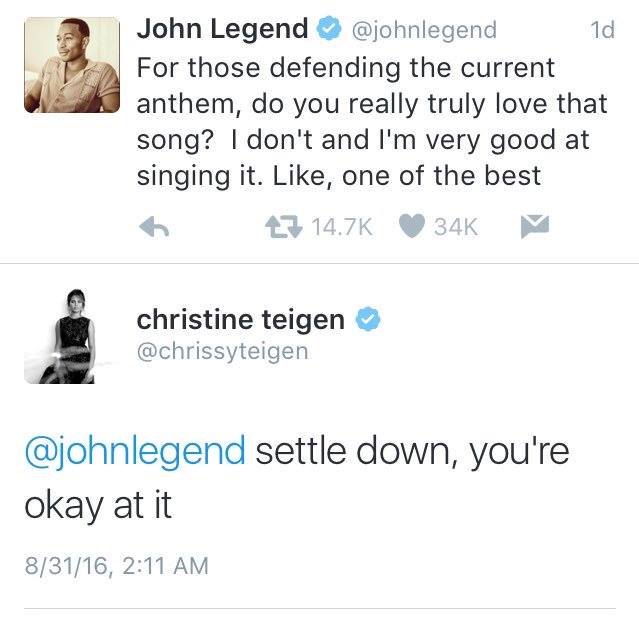Click the verified badge beside John Legend
Screen dimensions: 639x623
click(328, 30)
